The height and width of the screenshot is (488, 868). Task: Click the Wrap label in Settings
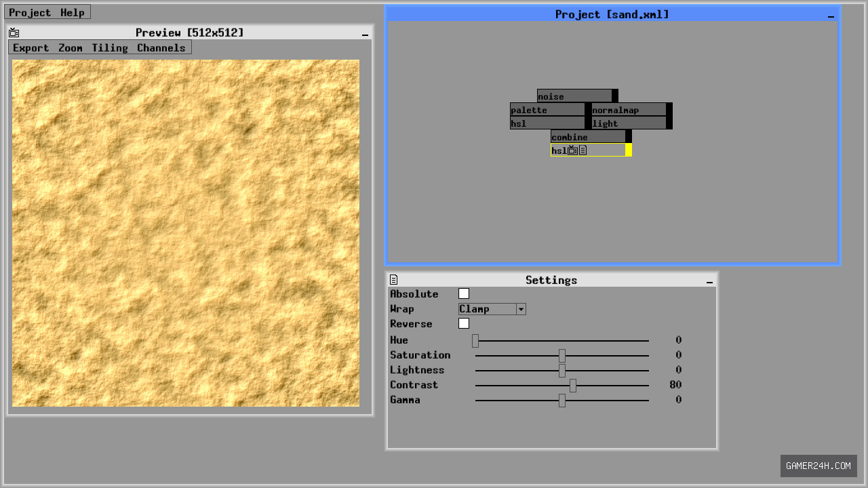402,309
